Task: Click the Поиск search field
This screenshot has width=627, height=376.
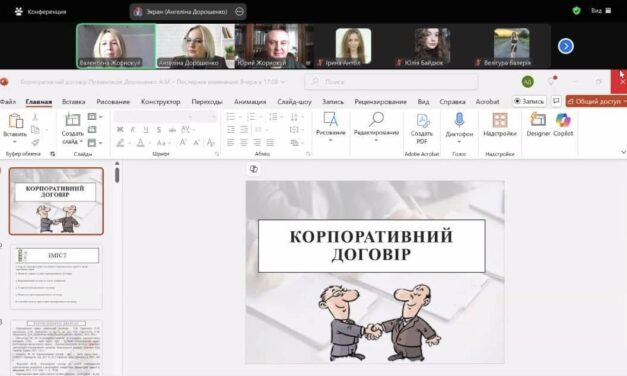Action: click(391, 82)
